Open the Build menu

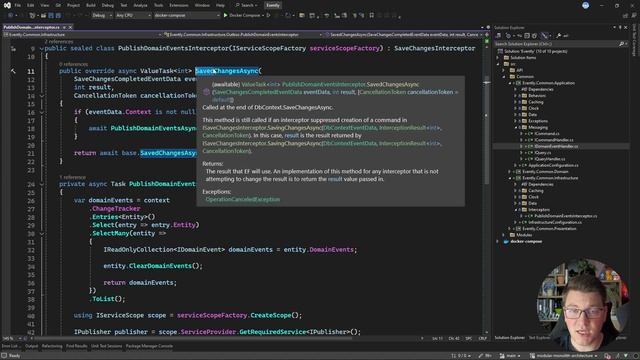pos(91,5)
